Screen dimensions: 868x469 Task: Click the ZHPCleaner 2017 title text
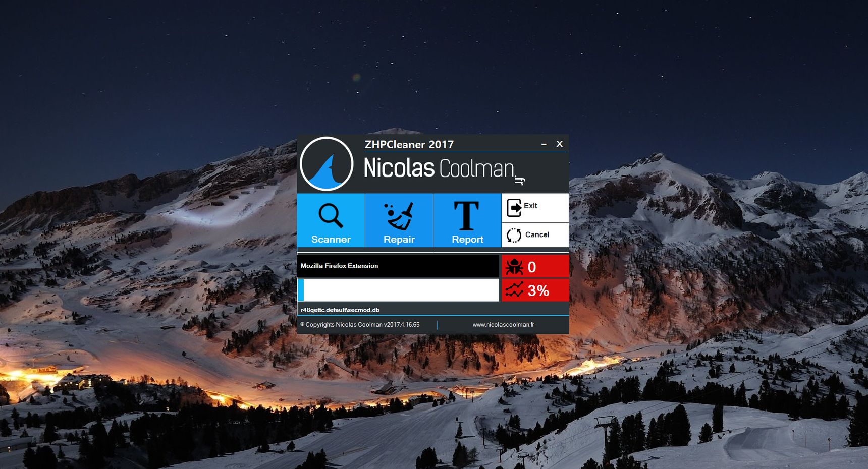(x=409, y=144)
